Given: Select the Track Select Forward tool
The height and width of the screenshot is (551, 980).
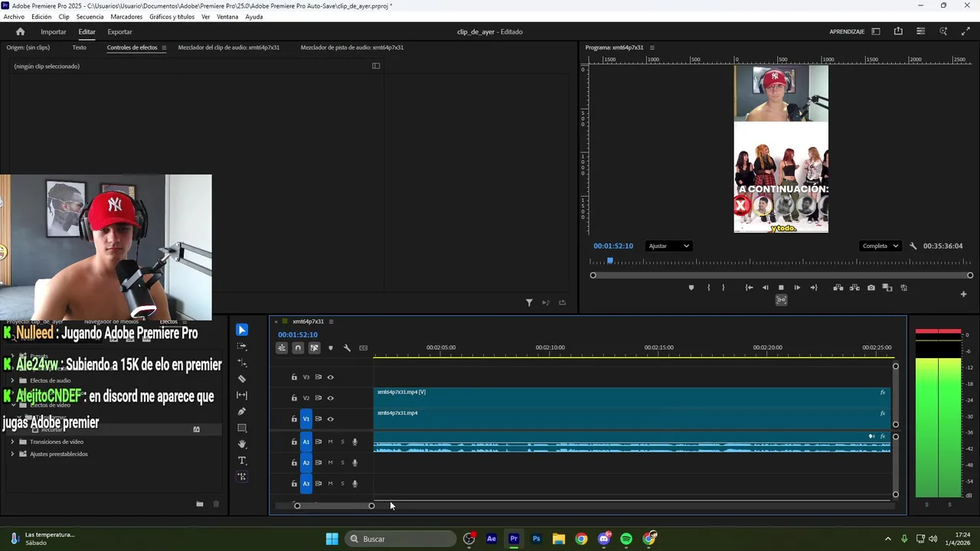Looking at the screenshot, I should point(242,347).
